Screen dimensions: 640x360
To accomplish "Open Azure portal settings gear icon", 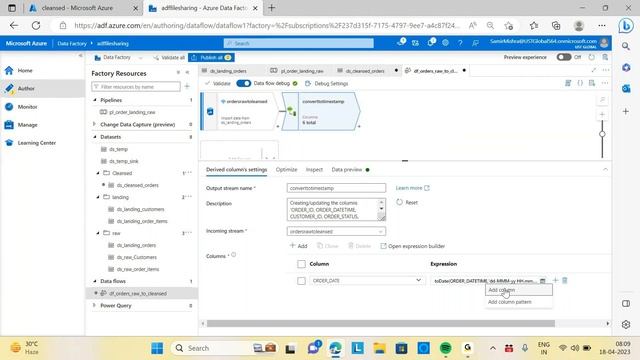I will [x=445, y=42].
